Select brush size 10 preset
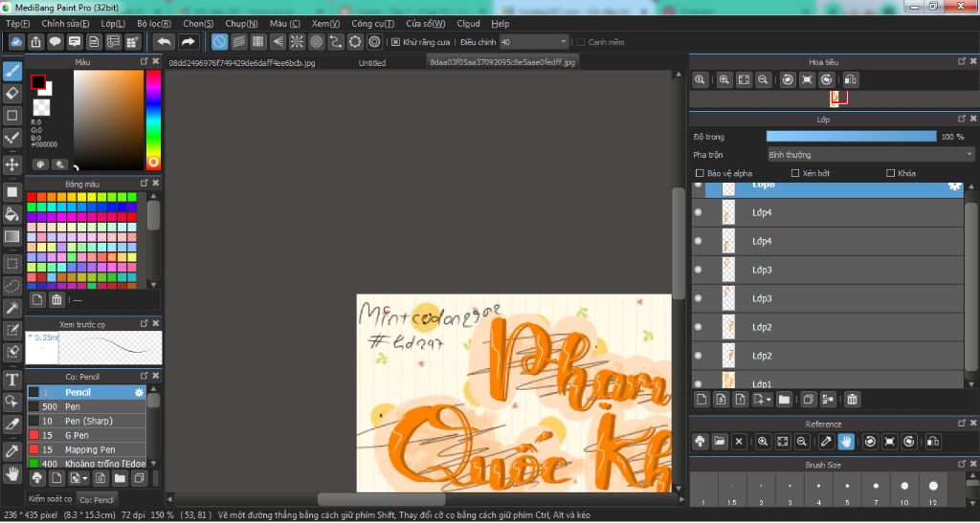This screenshot has width=980, height=523. [x=904, y=490]
